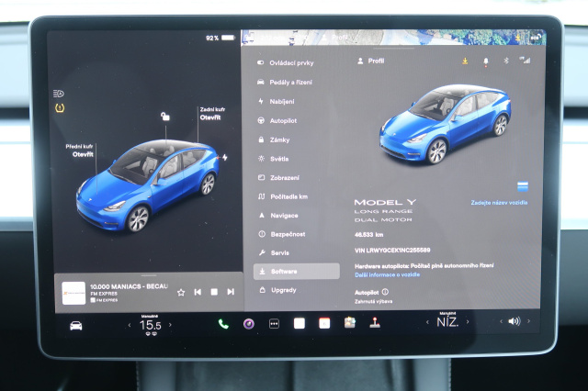Open the rear trunk (Zadní kufr Otevřít)

pyautogui.click(x=212, y=114)
